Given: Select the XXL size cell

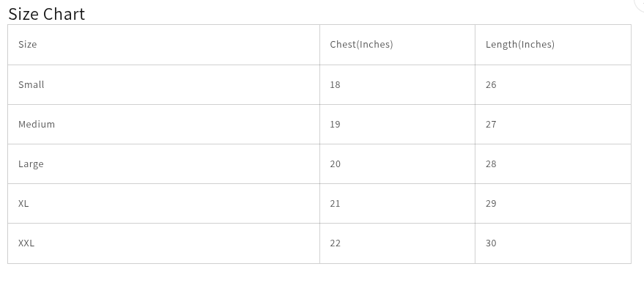Looking at the screenshot, I should (163, 243).
